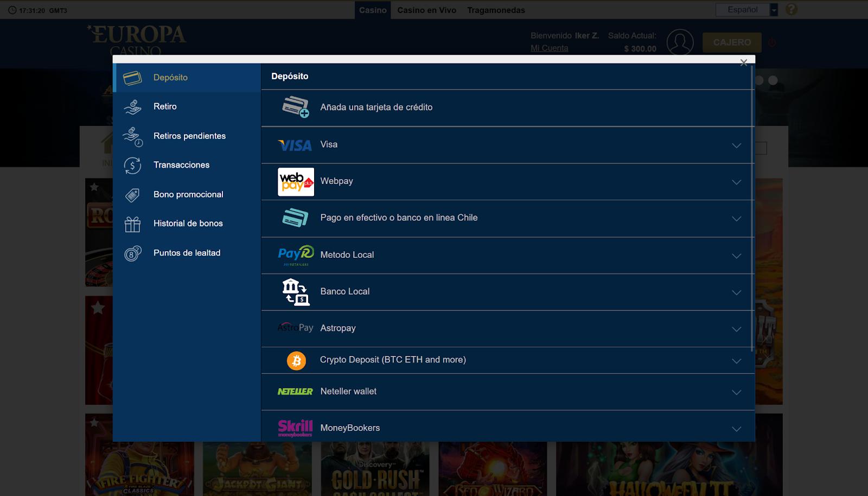This screenshot has height=496, width=868.
Task: Open Retiro in the cashier menu
Action: pos(187,107)
